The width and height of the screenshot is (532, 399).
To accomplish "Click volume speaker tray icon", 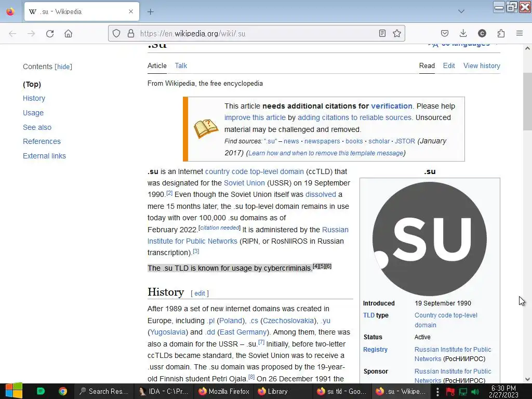I will click(x=475, y=392).
